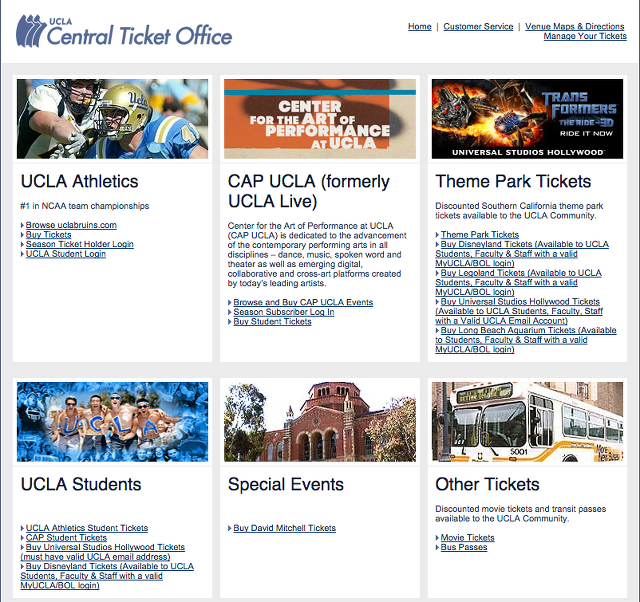Go to Manage Your Tickets
The image size is (640, 602).
pos(585,36)
